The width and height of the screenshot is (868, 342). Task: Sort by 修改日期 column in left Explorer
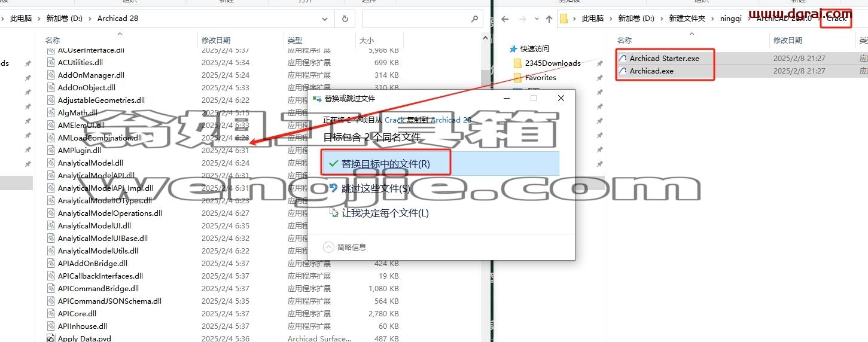[x=216, y=40]
